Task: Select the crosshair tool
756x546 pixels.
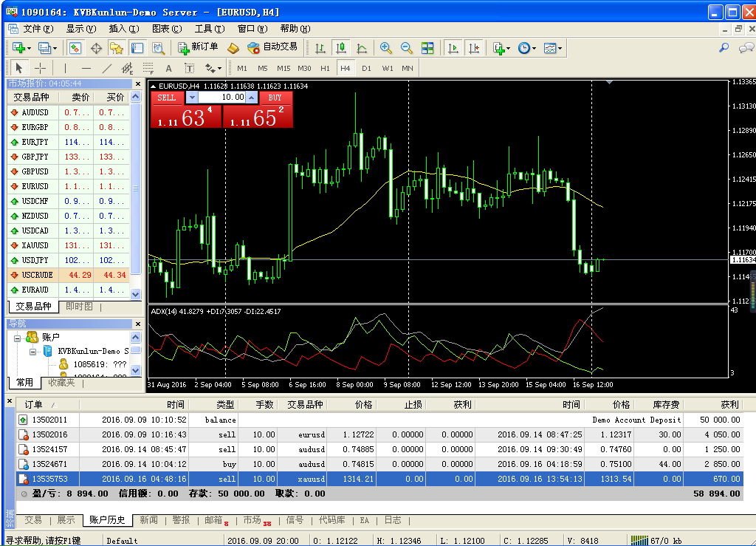Action: 41,68
